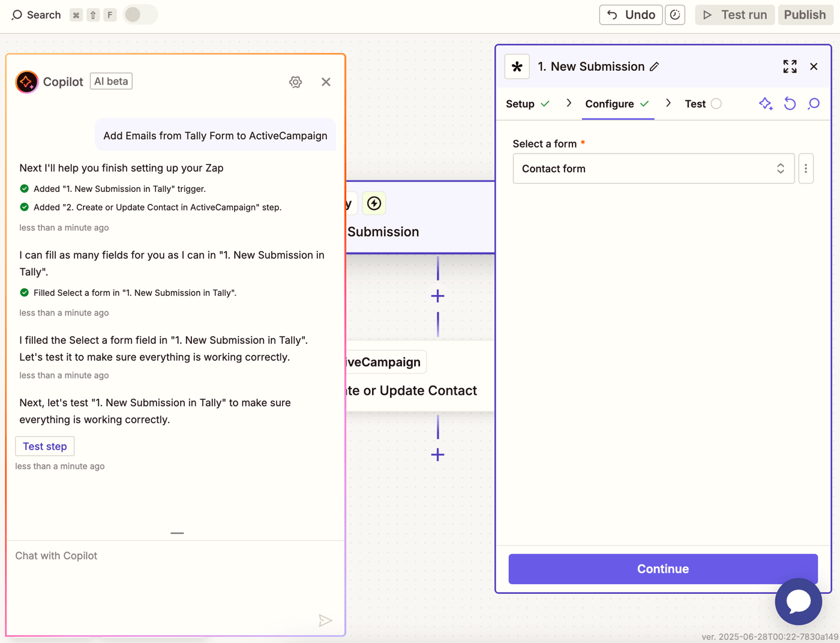Image resolution: width=840 pixels, height=643 pixels.
Task: Switch to the Configure tab
Action: [x=617, y=104]
